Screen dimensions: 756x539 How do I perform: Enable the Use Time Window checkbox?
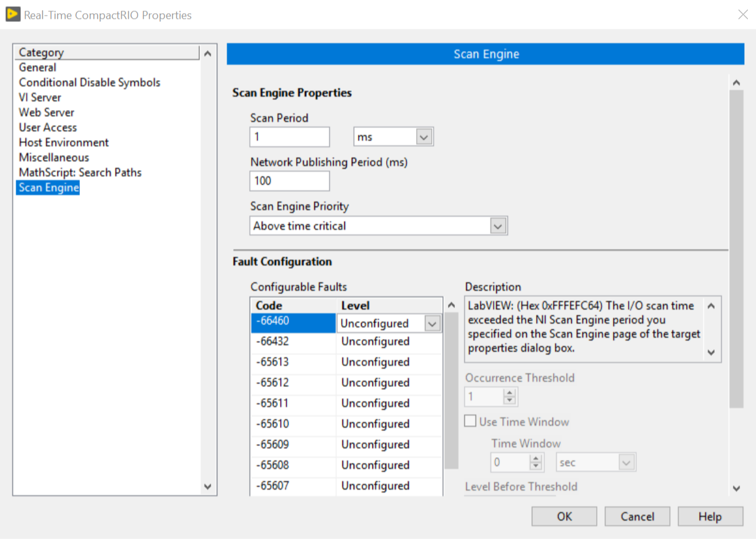(470, 421)
